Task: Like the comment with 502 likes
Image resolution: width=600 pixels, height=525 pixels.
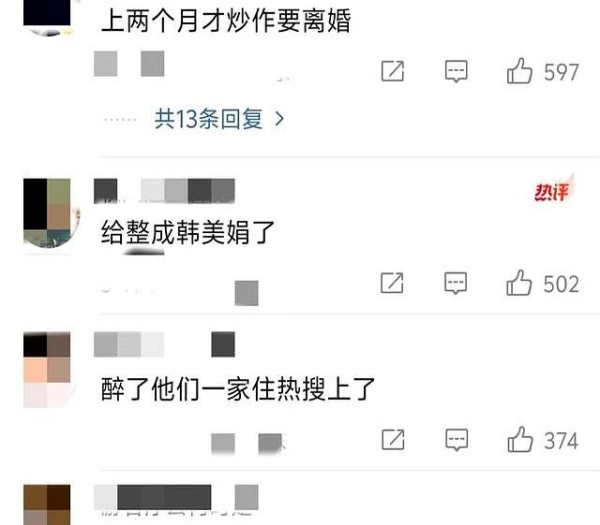Action: 519,283
